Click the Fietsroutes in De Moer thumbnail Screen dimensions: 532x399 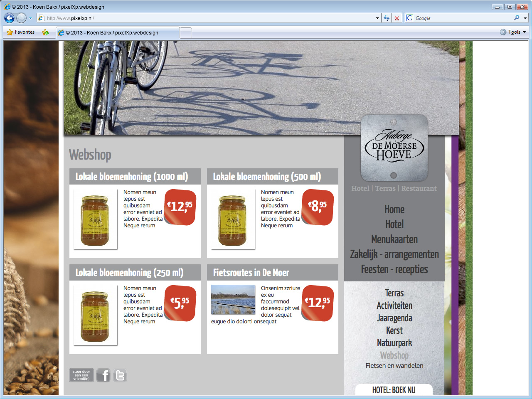[x=233, y=299]
